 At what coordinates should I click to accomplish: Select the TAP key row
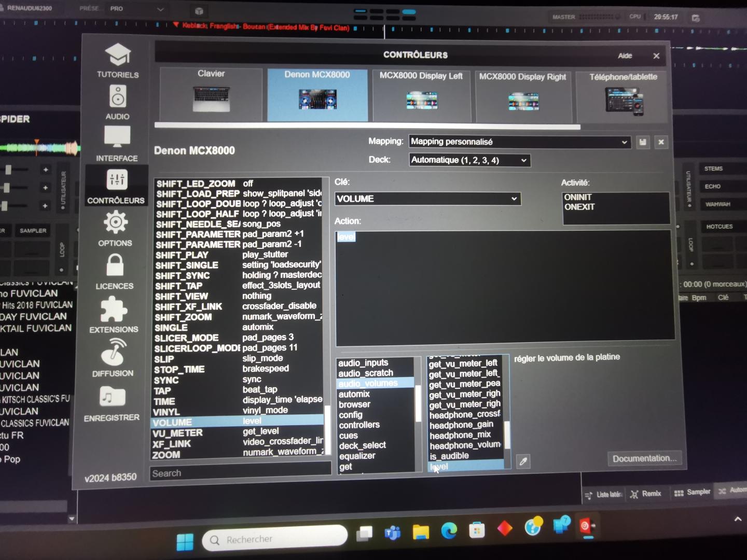(238, 390)
